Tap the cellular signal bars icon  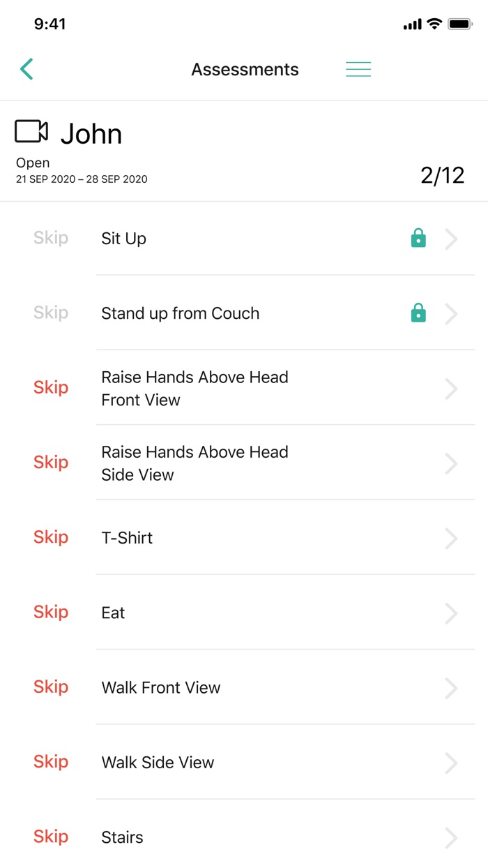pyautogui.click(x=412, y=25)
